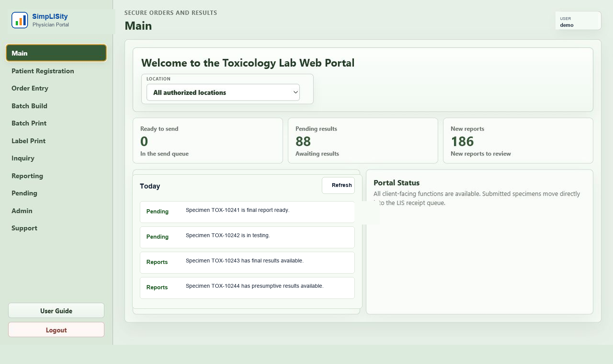
Task: Click the In the send queue caption
Action: pyautogui.click(x=164, y=154)
